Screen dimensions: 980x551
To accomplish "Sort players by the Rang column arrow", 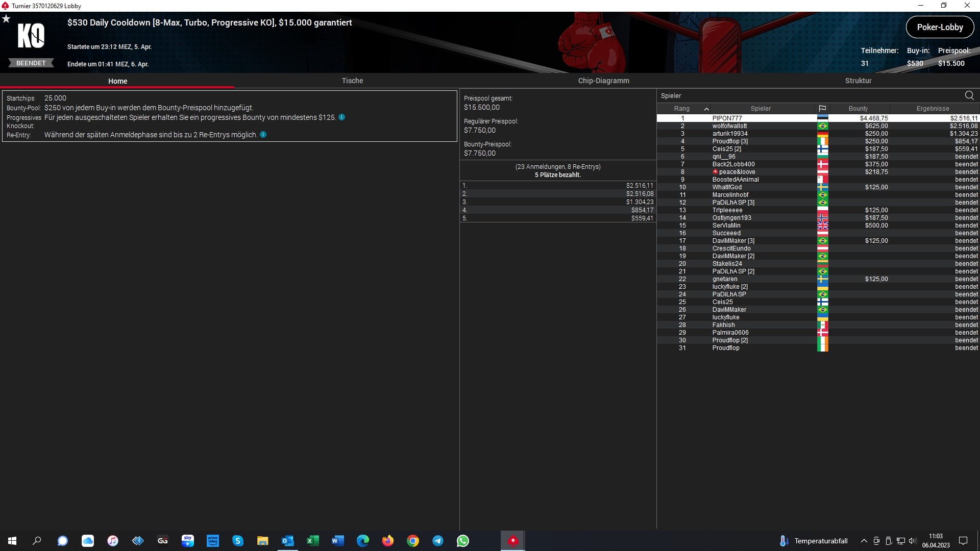I will [x=706, y=109].
